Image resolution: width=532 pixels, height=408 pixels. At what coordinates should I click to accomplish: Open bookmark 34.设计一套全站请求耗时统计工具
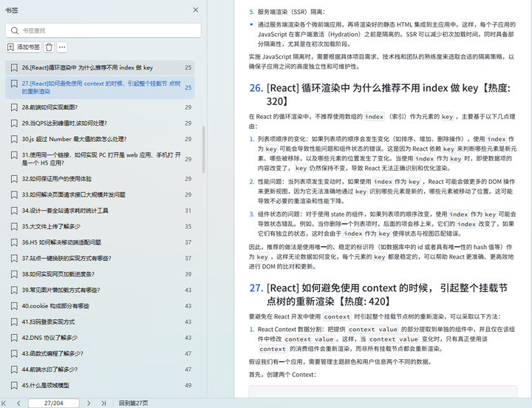coord(100,211)
